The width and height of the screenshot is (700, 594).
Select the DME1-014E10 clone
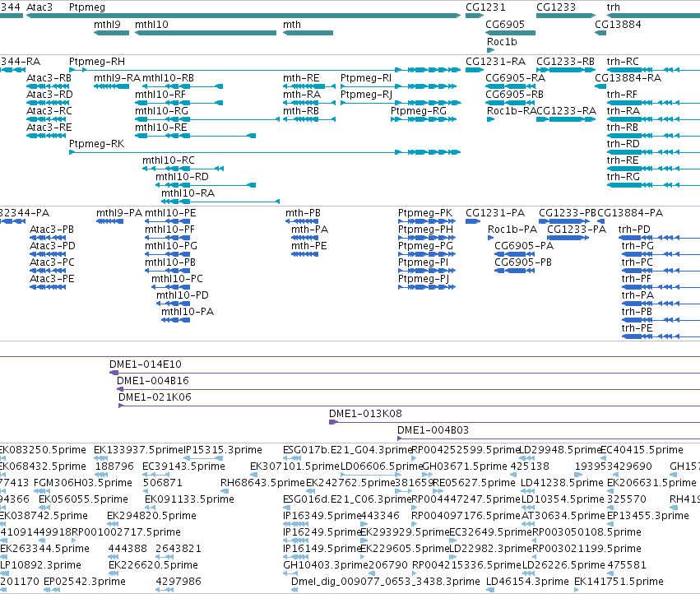click(x=405, y=373)
